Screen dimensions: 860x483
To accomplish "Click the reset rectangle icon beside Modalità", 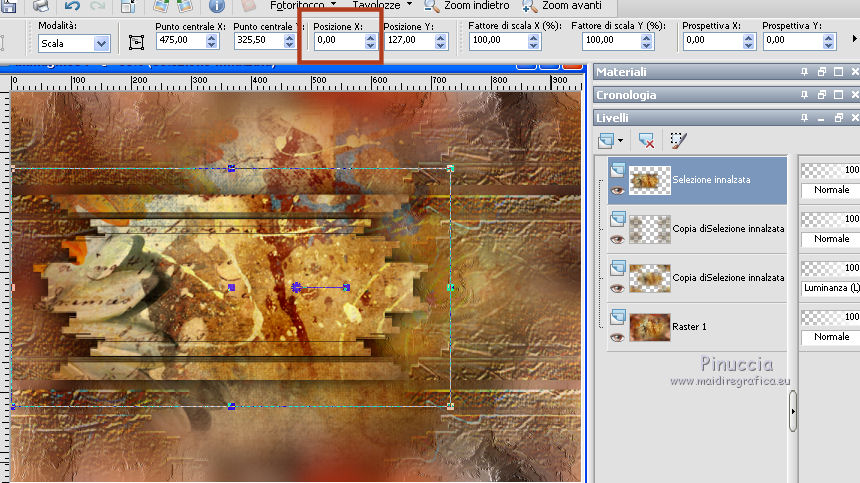I will tap(136, 42).
